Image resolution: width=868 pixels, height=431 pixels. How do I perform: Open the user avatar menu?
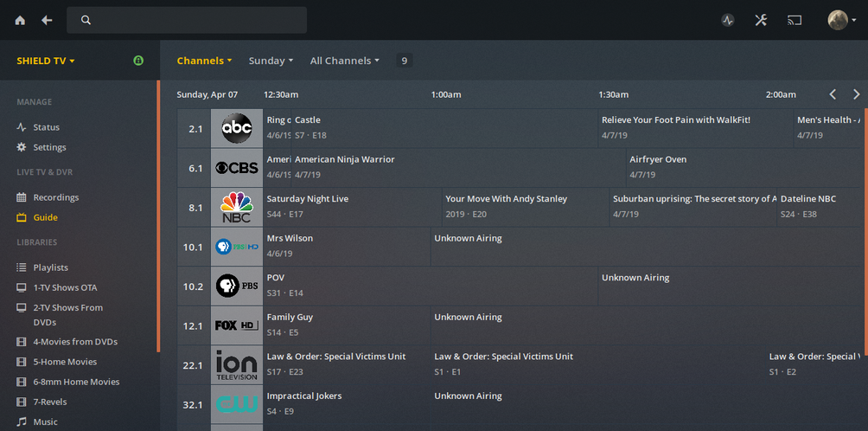click(x=838, y=21)
